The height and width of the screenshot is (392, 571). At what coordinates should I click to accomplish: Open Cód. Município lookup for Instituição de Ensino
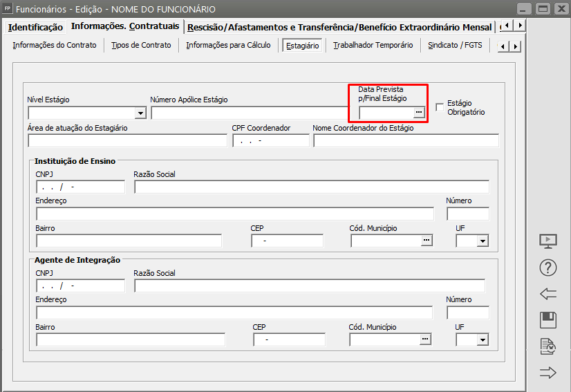click(427, 241)
